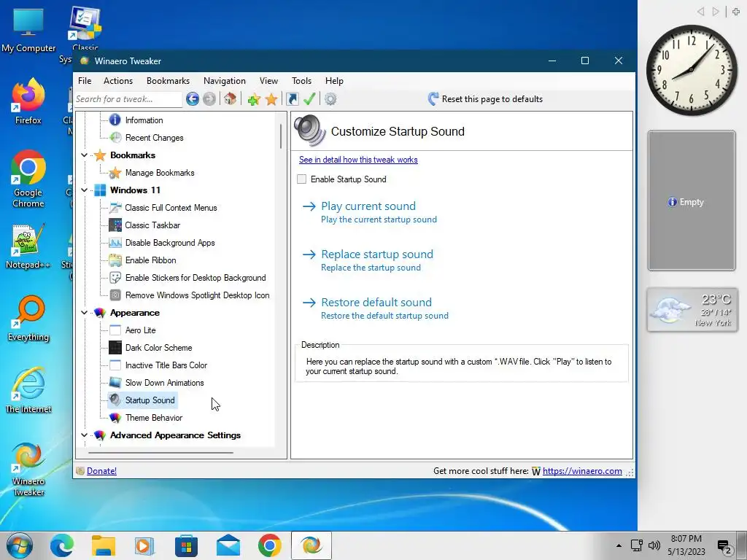Click the gadget sidebar plus icon
This screenshot has width=747, height=560.
[x=736, y=12]
